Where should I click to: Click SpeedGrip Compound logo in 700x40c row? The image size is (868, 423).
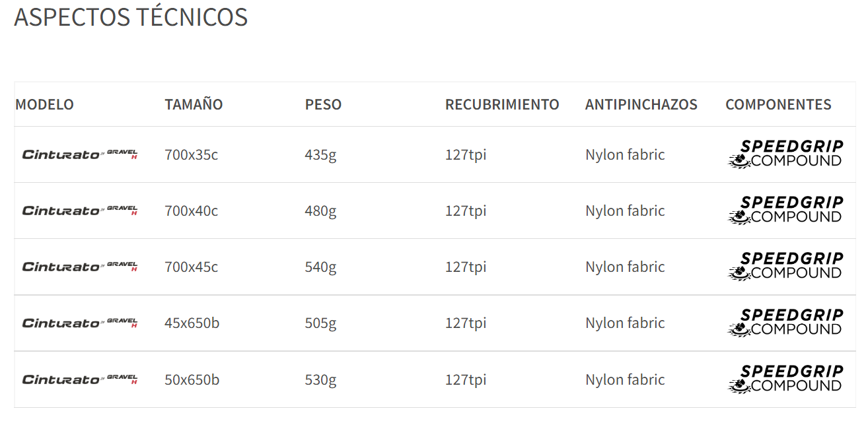pos(785,211)
